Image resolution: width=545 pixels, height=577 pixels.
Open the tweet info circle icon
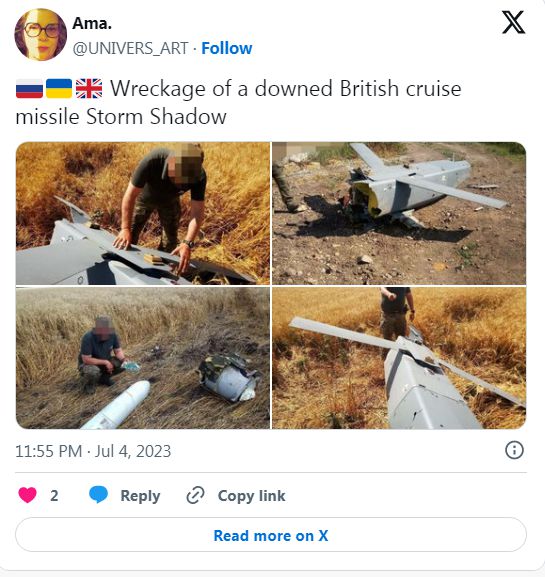coord(514,450)
